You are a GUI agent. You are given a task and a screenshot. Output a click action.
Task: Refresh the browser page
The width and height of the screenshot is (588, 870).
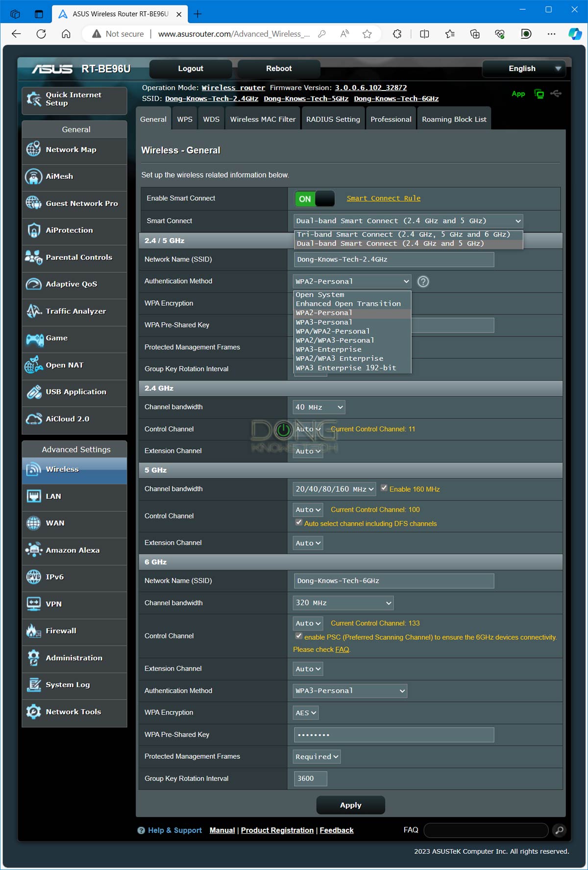pos(41,34)
